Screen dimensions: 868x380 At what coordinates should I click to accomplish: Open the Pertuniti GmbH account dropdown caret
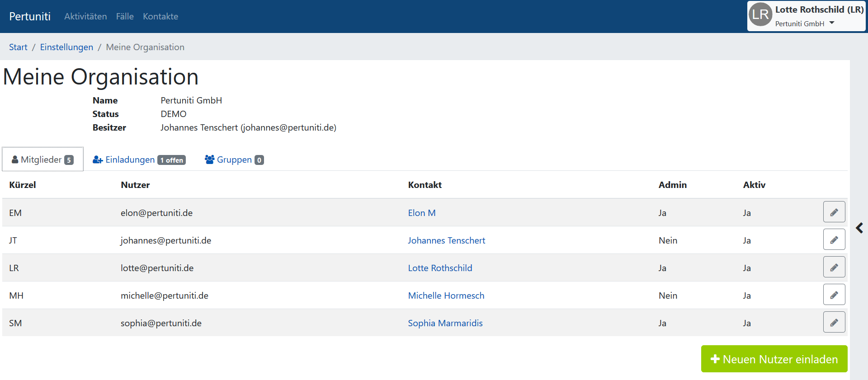point(832,23)
